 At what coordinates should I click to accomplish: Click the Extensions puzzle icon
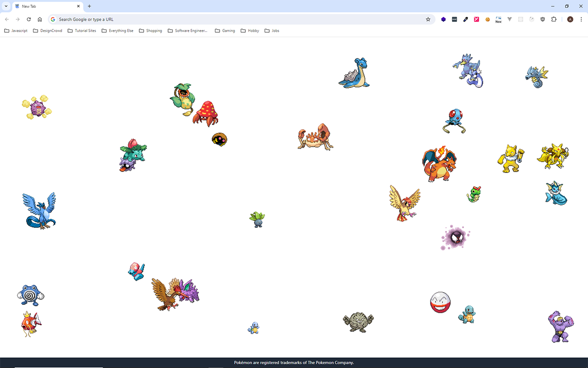point(554,19)
